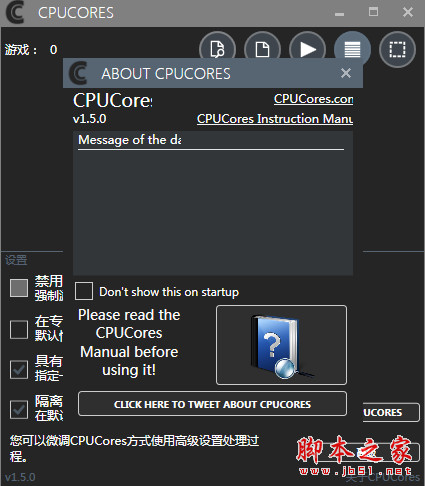Click the dashed square selection toolbar icon

click(397, 49)
